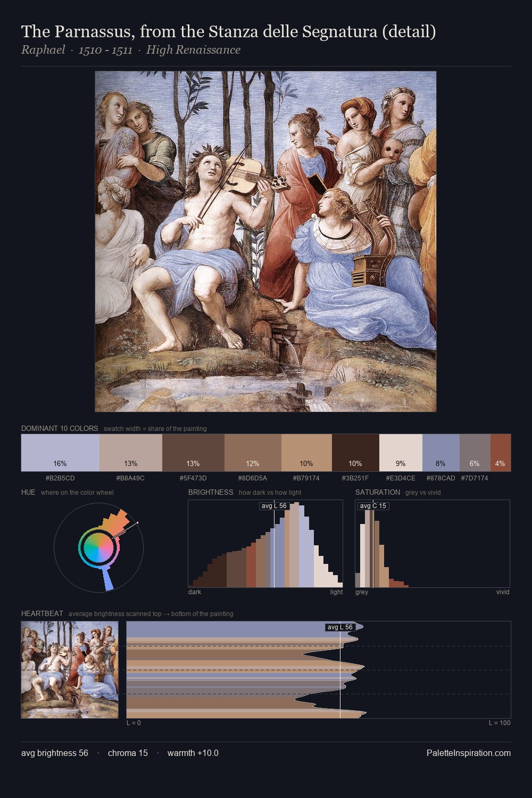Click 'swatch width = share of the painting' caption
The height and width of the screenshot is (798, 532).
click(155, 429)
